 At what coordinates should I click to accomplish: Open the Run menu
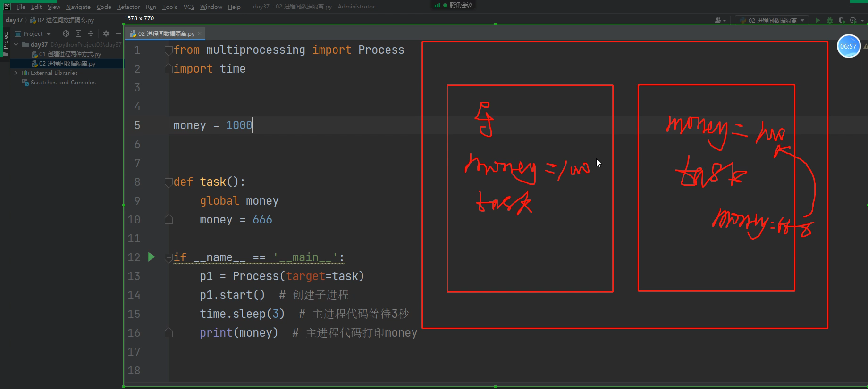[x=151, y=7]
